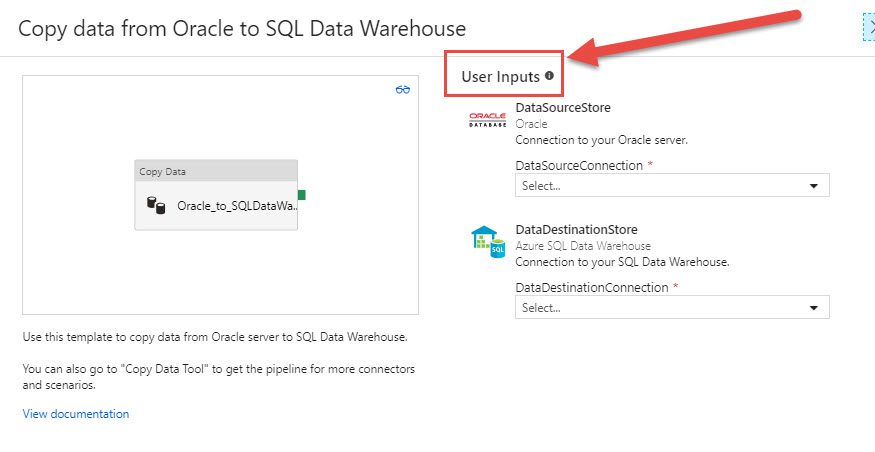The image size is (875, 452).
Task: Click the DataSourceConnection field label
Action: (579, 166)
